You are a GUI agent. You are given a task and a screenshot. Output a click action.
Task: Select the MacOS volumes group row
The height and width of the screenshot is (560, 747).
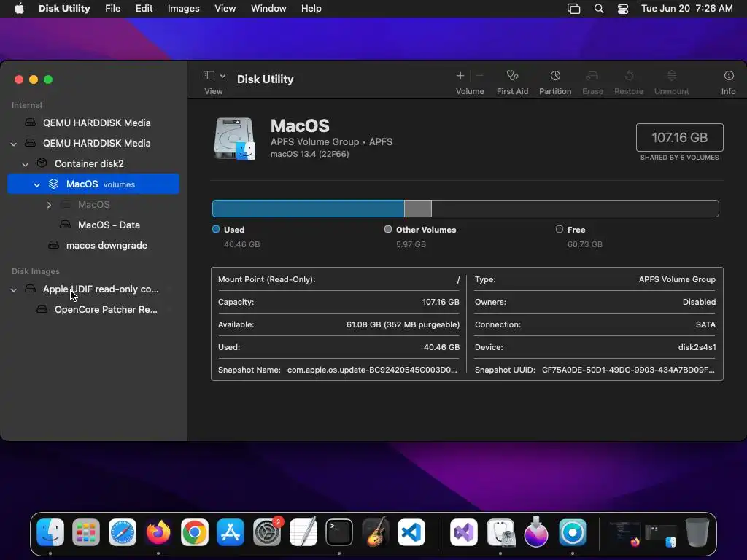coord(93,184)
